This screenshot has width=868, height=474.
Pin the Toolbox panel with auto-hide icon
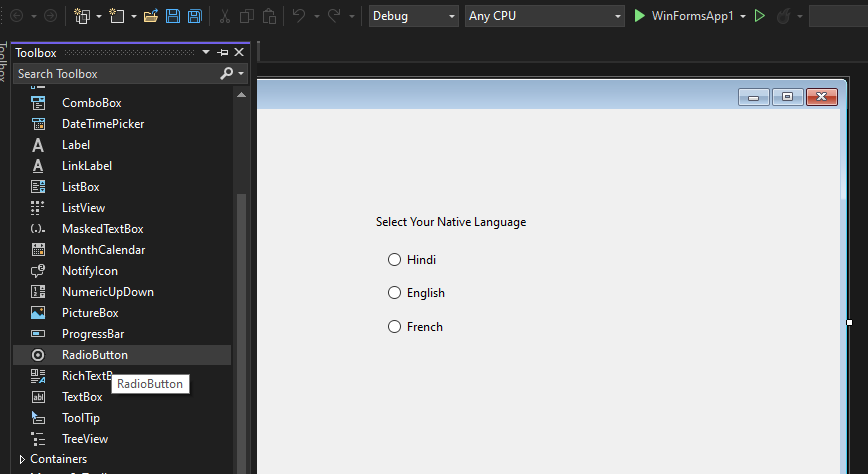tap(222, 53)
